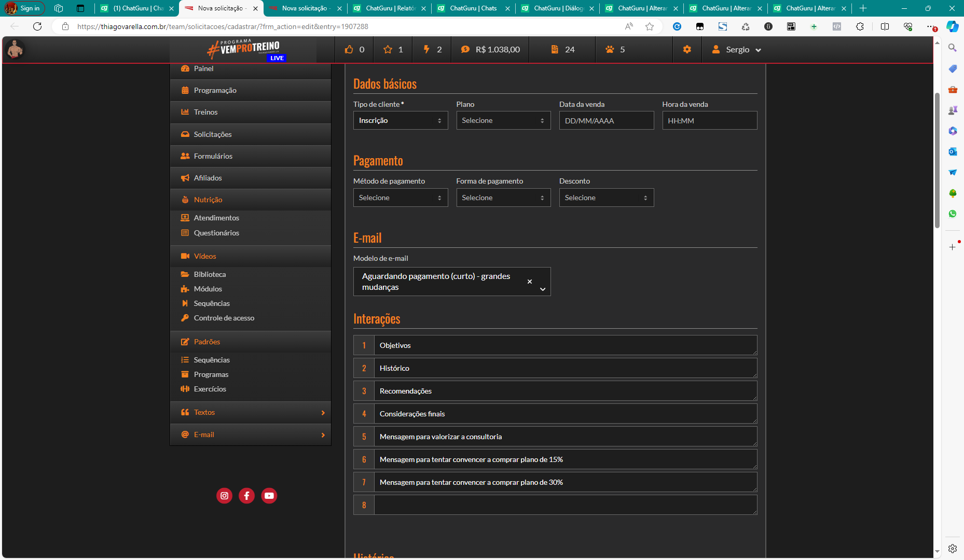Open the Facebook social icon
964x560 pixels.
pyautogui.click(x=246, y=496)
